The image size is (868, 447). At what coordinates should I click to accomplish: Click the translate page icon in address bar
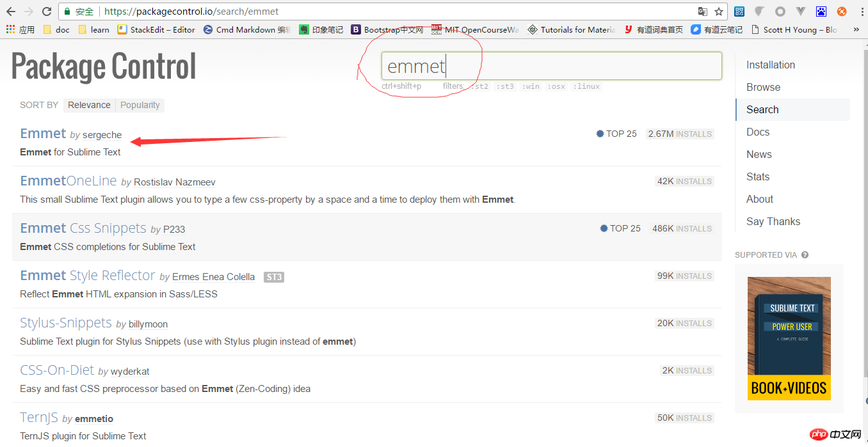pos(703,12)
